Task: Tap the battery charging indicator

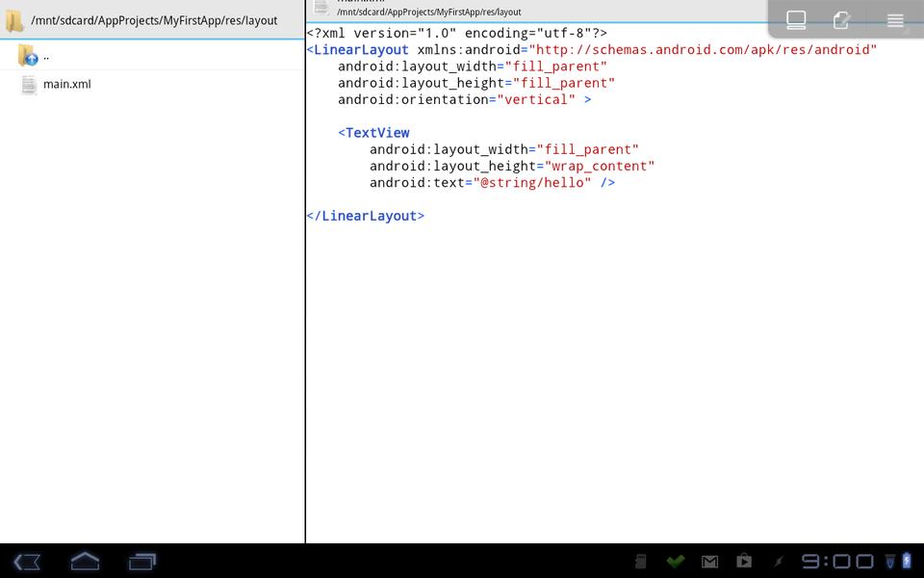Action: 905,561
